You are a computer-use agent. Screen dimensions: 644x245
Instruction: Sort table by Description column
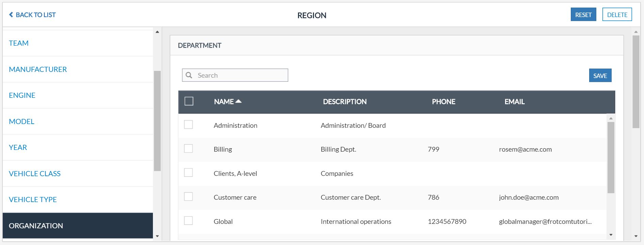pyautogui.click(x=345, y=102)
